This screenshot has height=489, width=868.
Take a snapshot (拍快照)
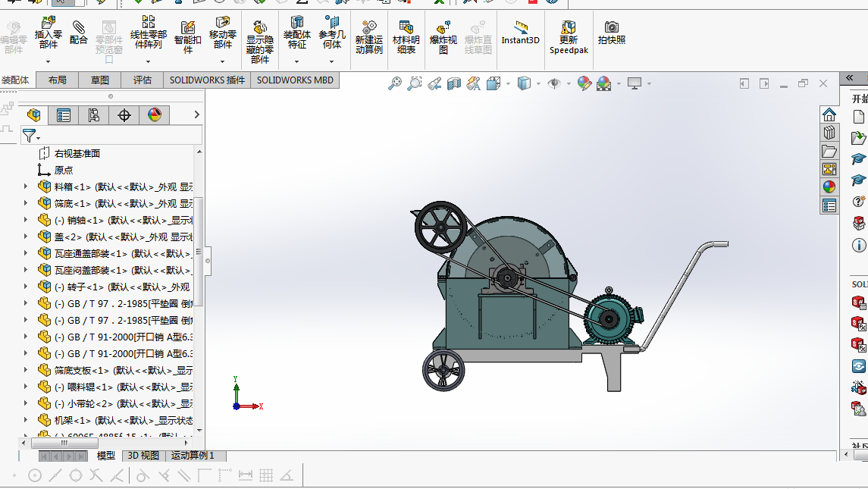tap(612, 32)
